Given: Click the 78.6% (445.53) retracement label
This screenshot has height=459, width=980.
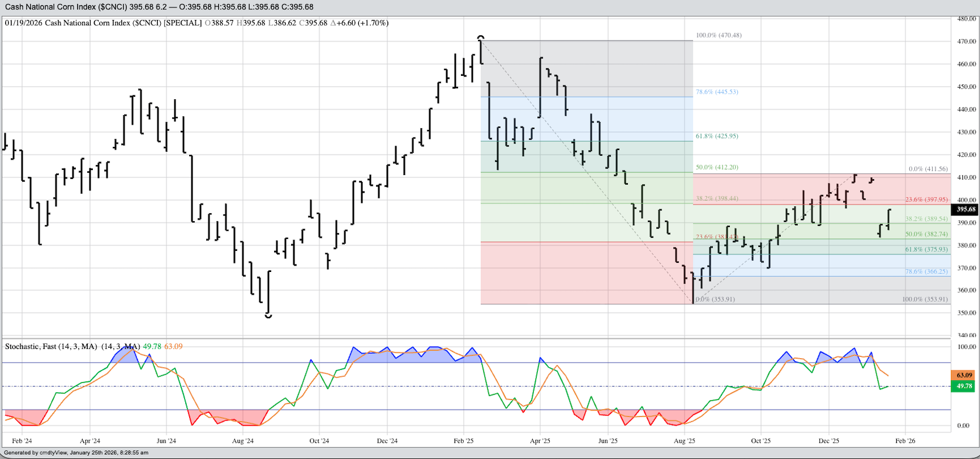Looking at the screenshot, I should point(717,92).
